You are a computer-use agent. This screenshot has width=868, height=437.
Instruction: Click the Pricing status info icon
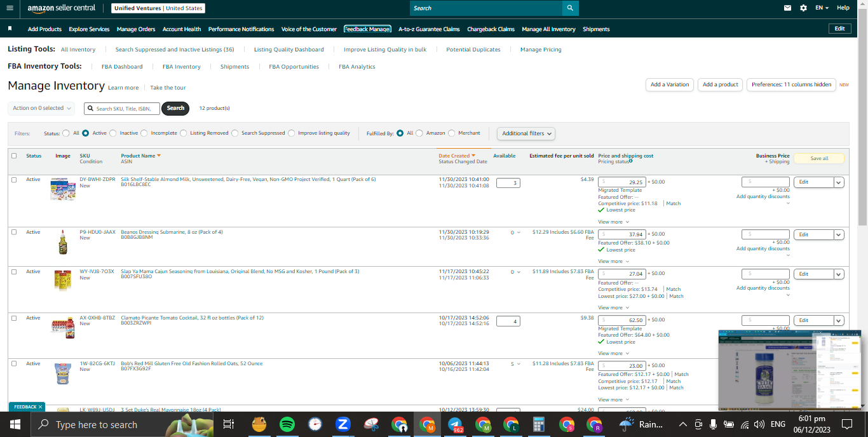pos(630,161)
